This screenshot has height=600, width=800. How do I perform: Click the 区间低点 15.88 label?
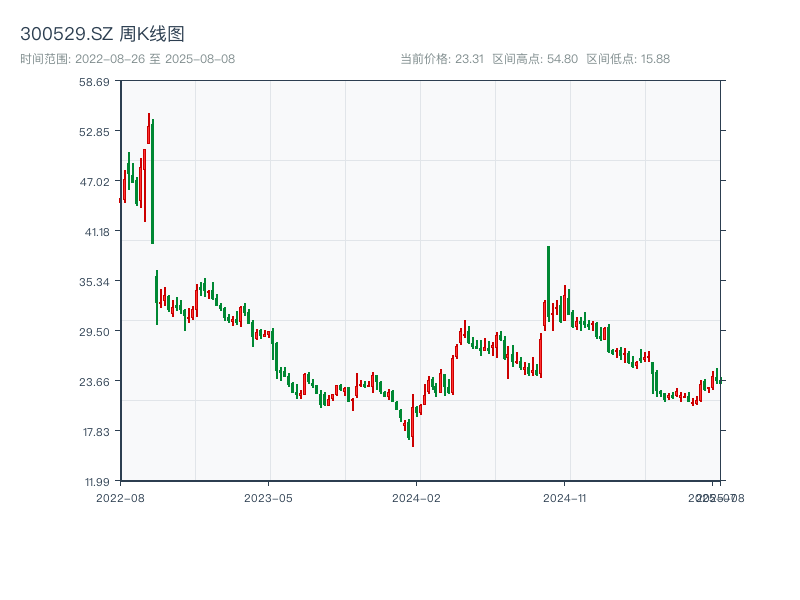click(x=628, y=59)
